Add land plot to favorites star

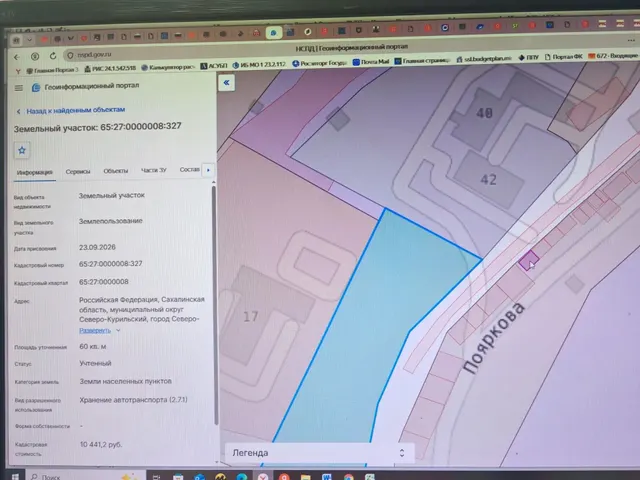(x=22, y=151)
